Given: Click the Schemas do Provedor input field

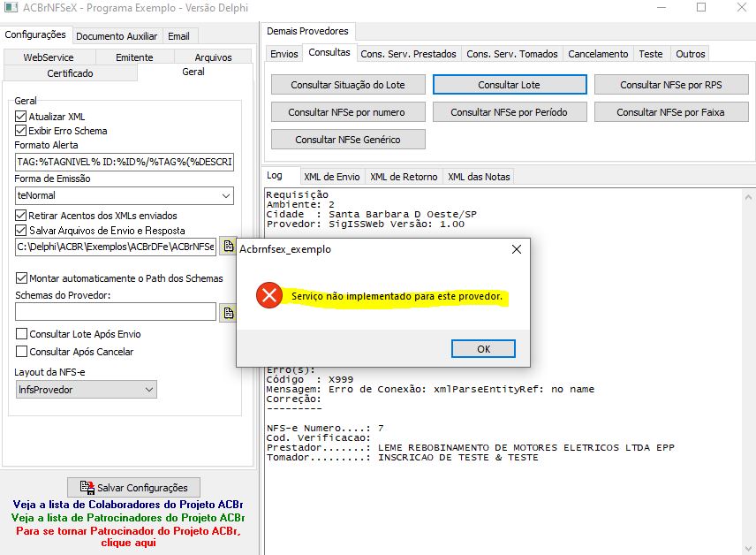Looking at the screenshot, I should 116,312.
